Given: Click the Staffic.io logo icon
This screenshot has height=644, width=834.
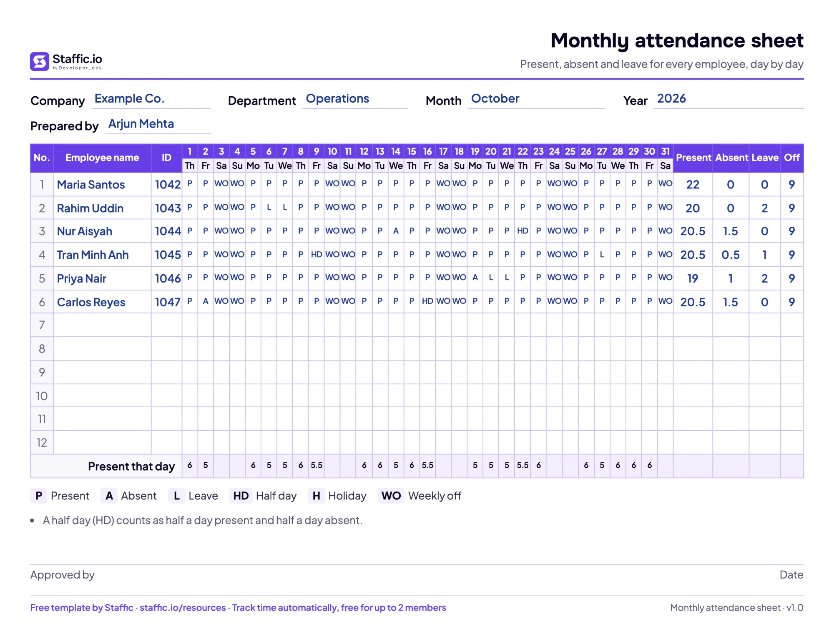Looking at the screenshot, I should tap(40, 62).
